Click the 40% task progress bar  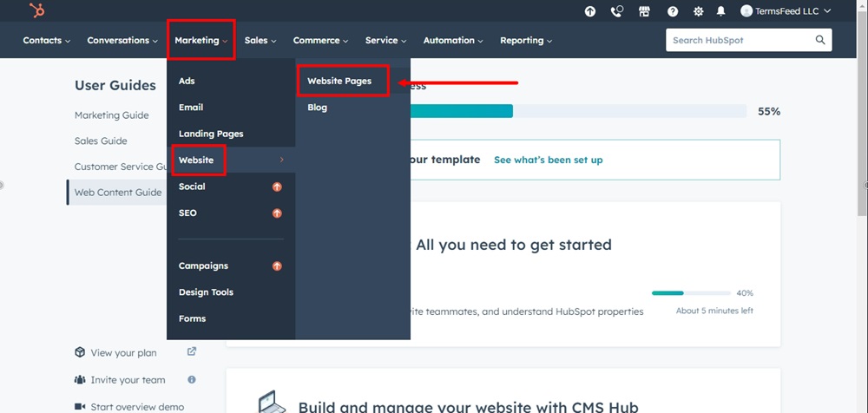692,293
